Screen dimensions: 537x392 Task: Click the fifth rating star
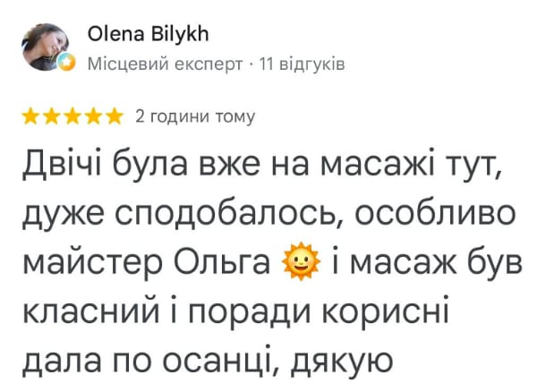114,116
